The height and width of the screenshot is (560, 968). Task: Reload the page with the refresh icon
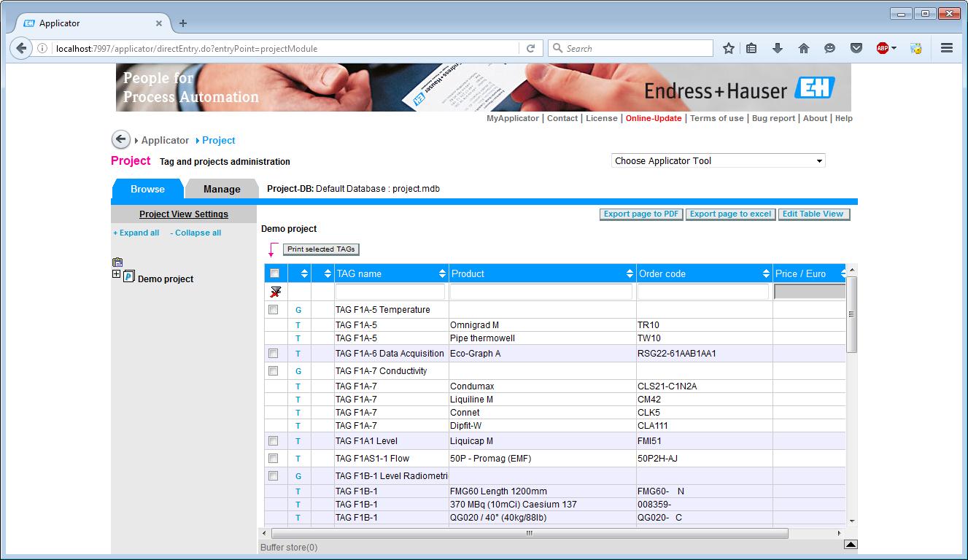(530, 48)
